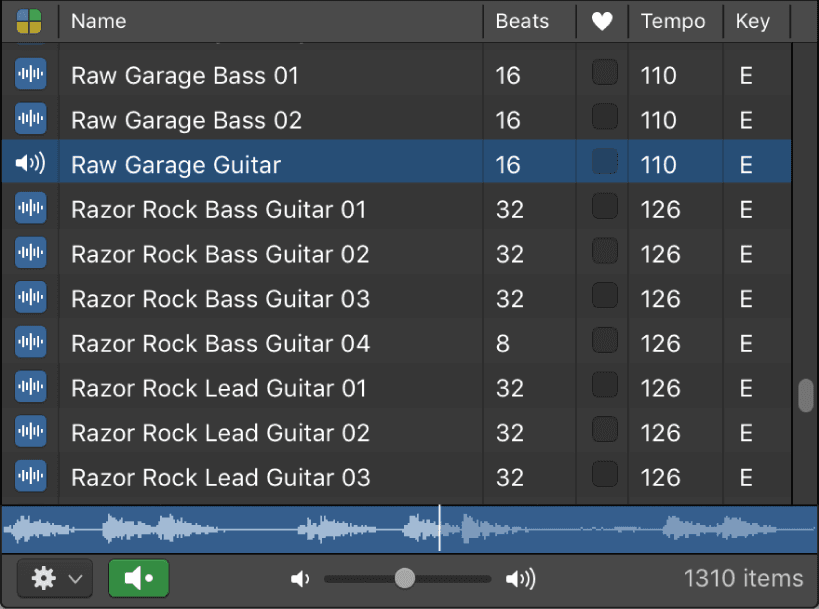Select Razor Rock Bass Guitar 04 name
819x609 pixels.
pos(220,344)
